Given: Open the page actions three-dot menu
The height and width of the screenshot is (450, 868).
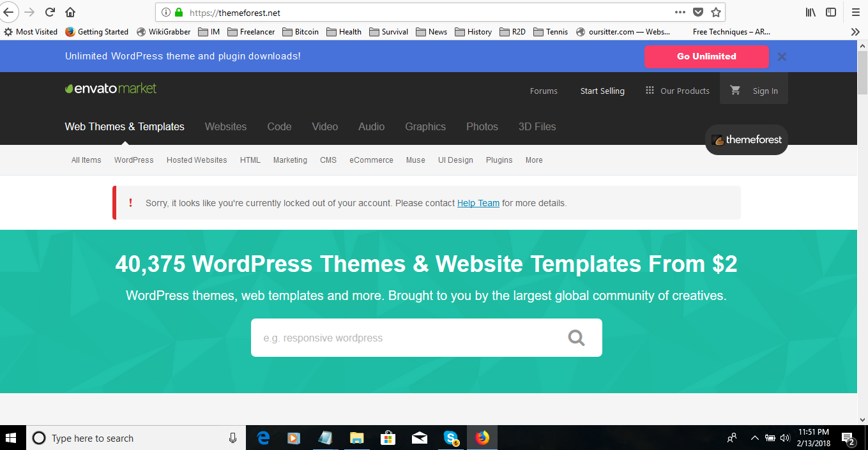Looking at the screenshot, I should click(680, 12).
